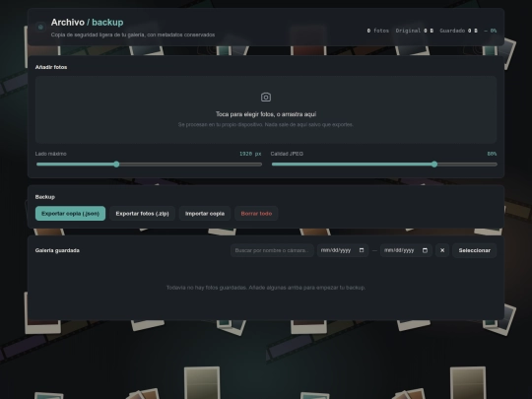Click the 'Copia de seguridad ligera' subtitle
The image size is (532, 399).
click(133, 34)
